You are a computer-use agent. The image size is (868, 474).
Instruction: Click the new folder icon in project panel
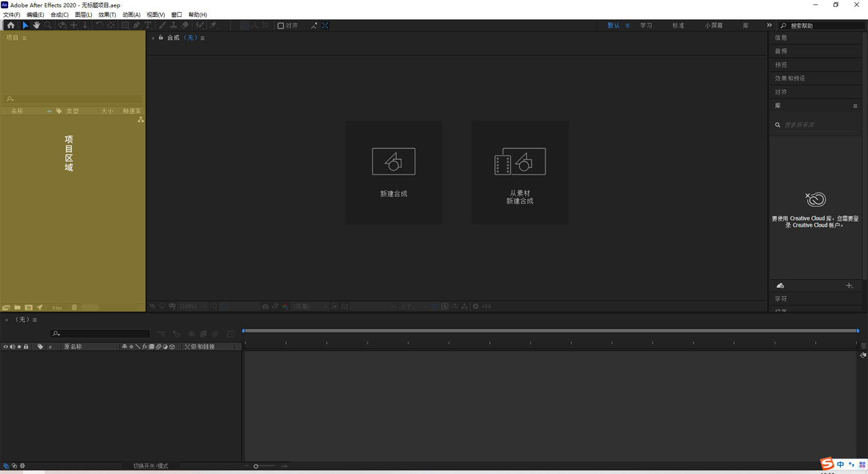pos(17,307)
